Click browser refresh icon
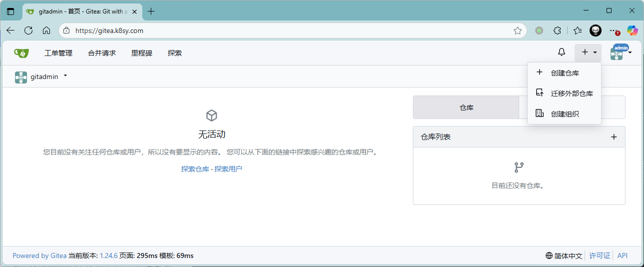Image resolution: width=644 pixels, height=267 pixels. click(28, 30)
